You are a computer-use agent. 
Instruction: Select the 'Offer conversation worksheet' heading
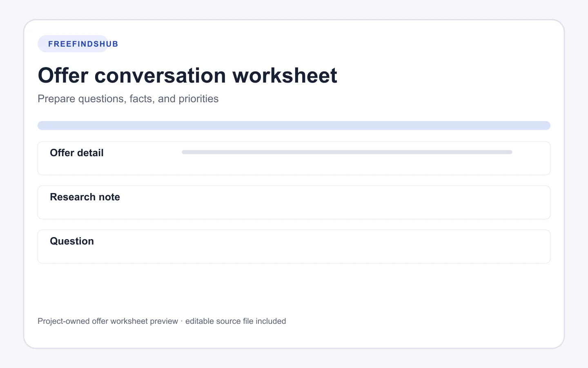point(187,75)
